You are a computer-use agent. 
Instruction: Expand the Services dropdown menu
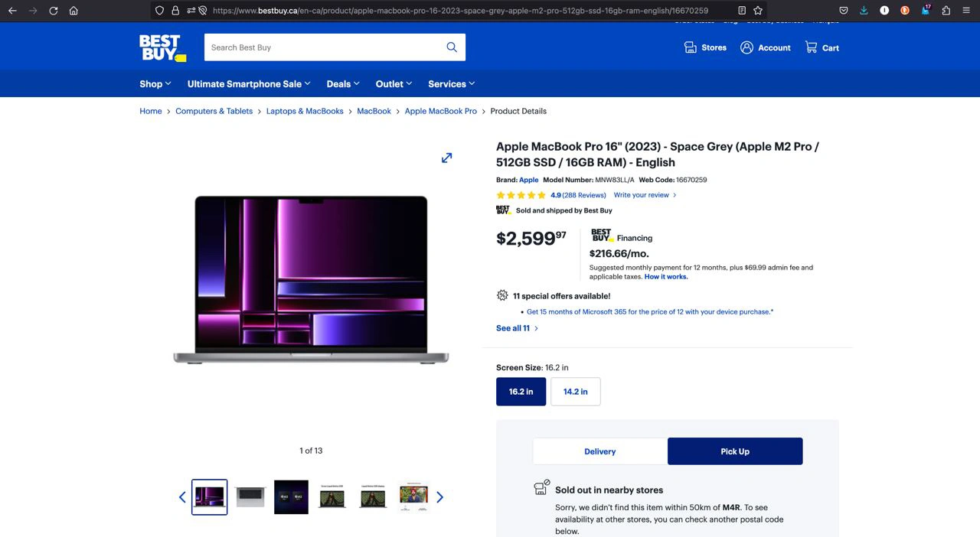tap(452, 84)
